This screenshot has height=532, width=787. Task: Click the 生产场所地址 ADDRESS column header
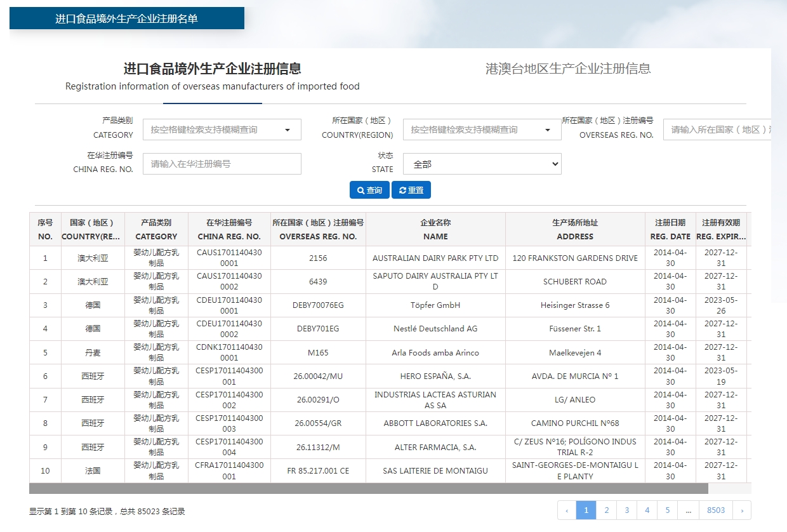575,230
